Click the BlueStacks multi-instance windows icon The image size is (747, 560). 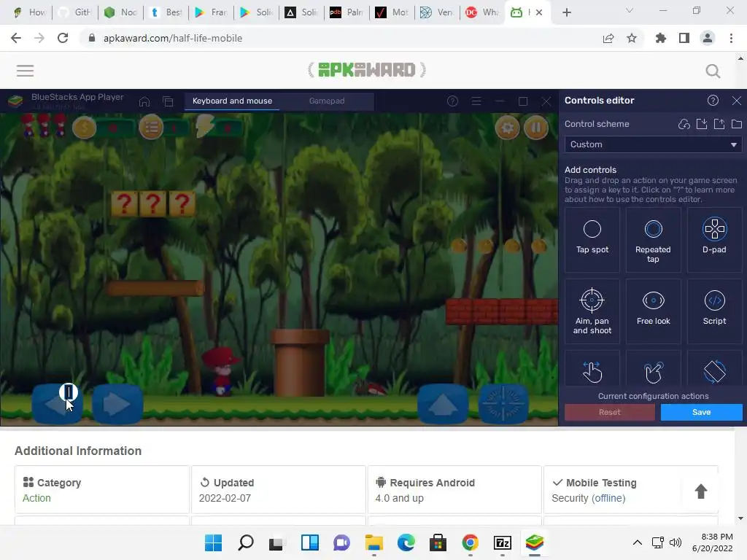[x=168, y=101]
